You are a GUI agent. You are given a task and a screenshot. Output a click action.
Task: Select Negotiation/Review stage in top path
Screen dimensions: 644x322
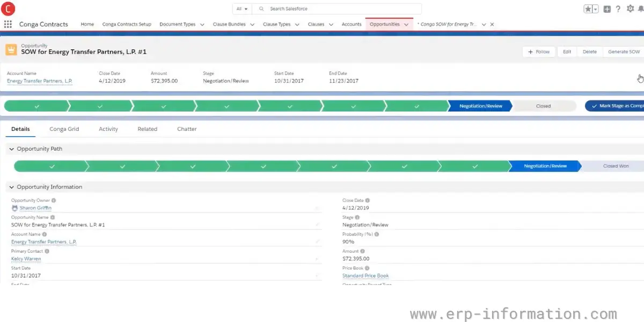tap(481, 106)
